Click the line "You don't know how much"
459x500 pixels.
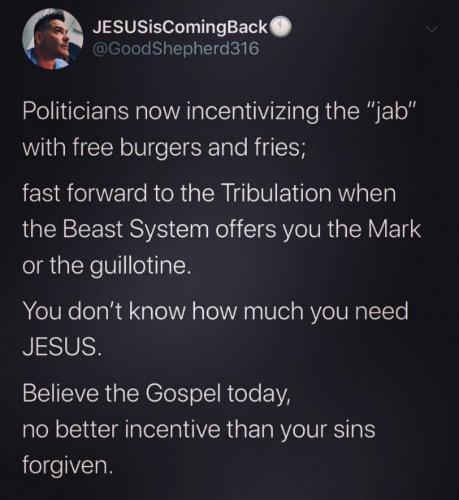click(163, 311)
